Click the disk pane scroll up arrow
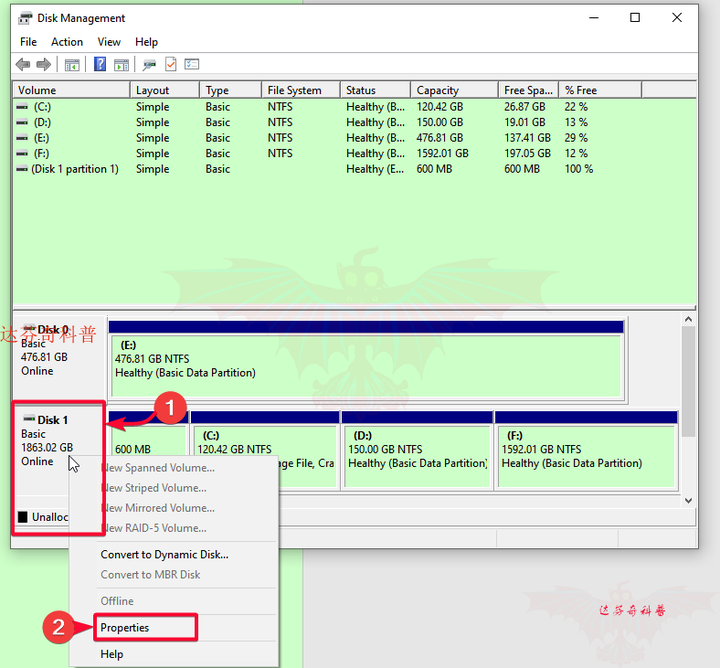720x668 pixels. (x=688, y=319)
